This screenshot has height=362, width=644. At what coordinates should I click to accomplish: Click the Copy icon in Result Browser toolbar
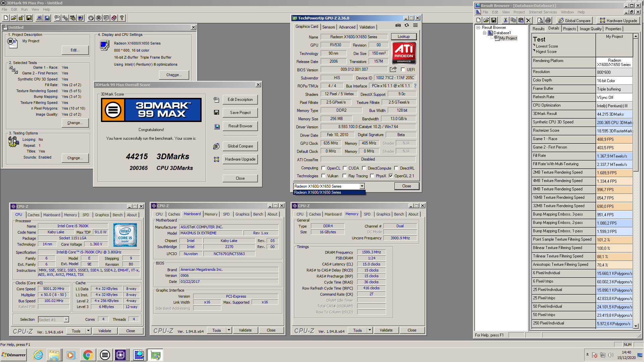coord(513,20)
